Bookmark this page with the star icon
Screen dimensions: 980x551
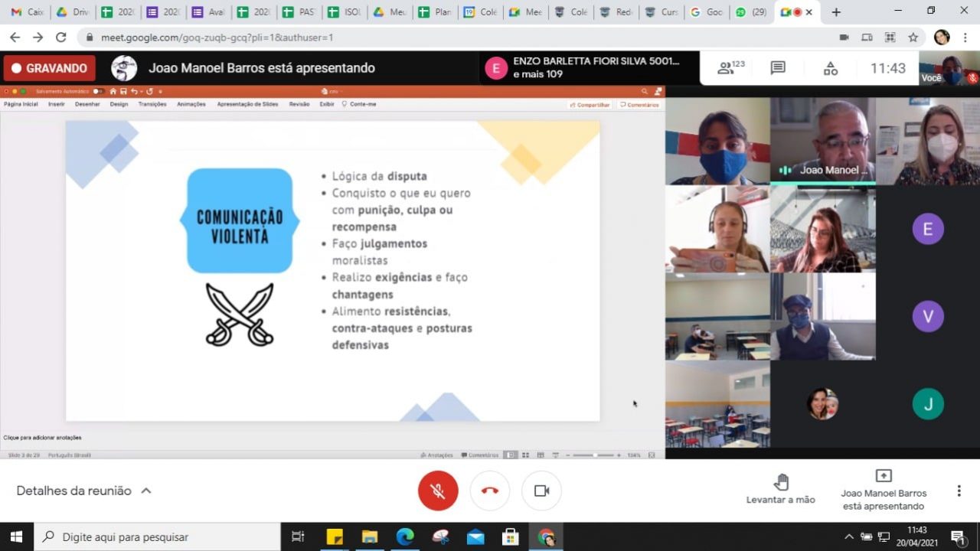[913, 37]
